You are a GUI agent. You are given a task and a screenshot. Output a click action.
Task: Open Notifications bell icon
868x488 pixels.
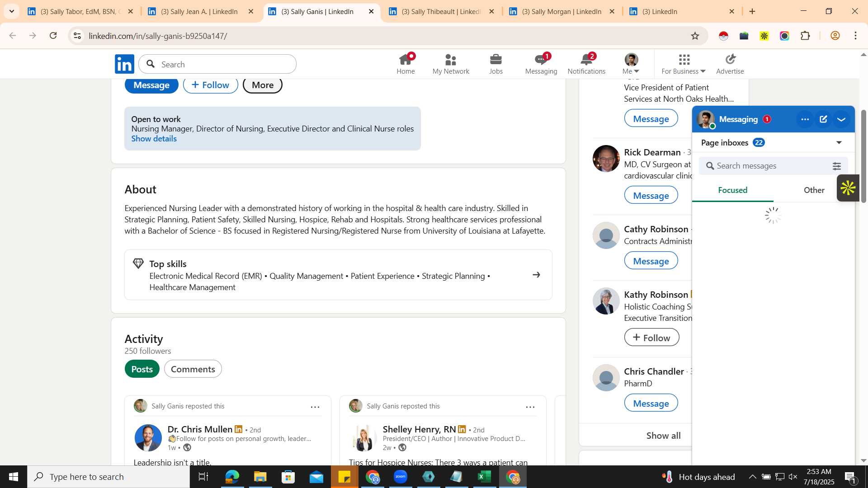(x=586, y=64)
